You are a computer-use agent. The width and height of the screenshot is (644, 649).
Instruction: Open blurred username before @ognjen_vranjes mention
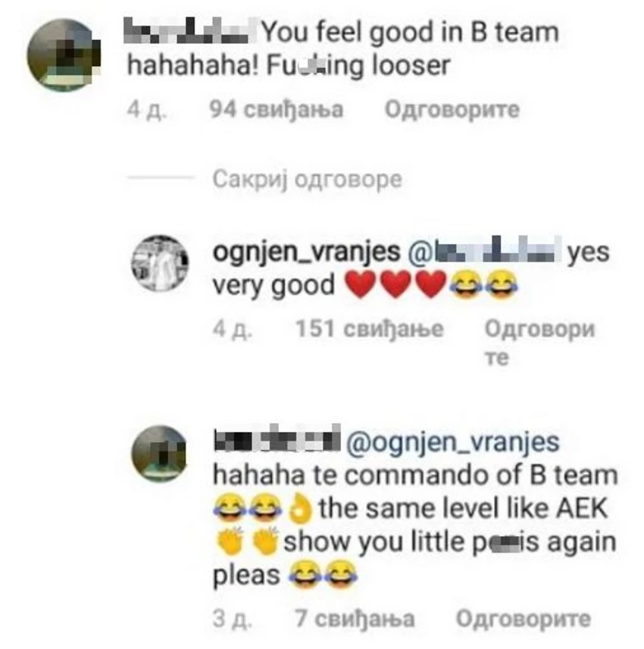point(277,438)
